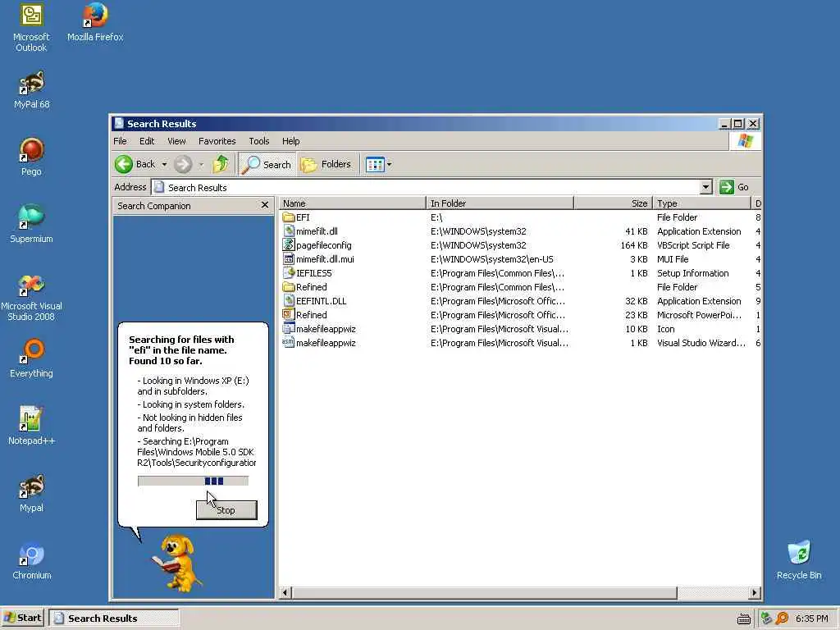Screen dimensions: 840x630
Task: Select the MyPal 68 desktop icon
Action: coord(32,90)
